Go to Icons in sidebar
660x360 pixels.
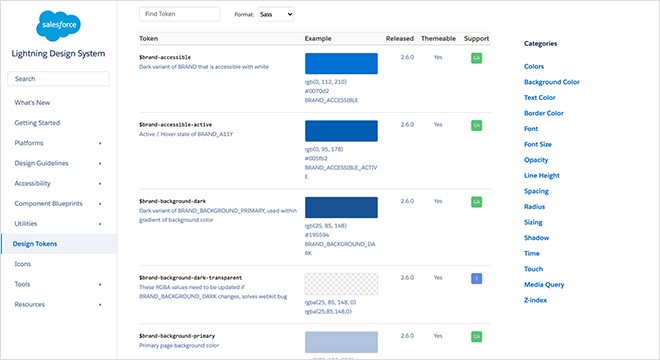point(23,264)
